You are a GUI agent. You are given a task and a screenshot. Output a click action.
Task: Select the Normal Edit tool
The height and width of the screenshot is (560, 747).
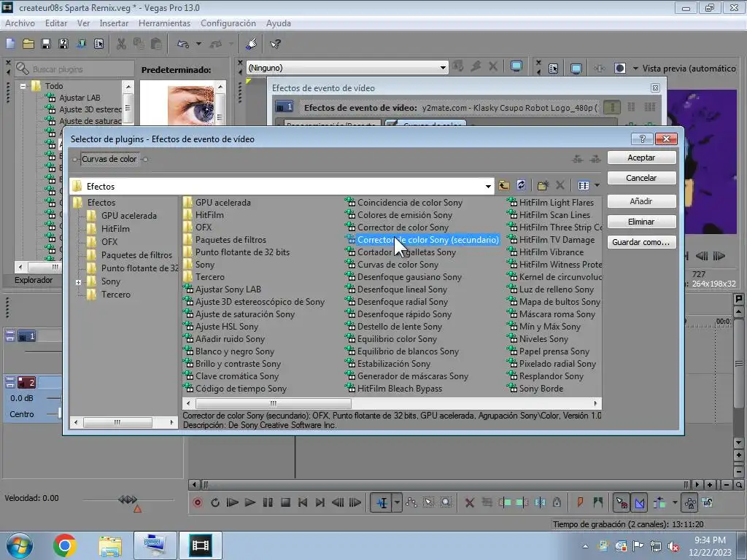click(x=382, y=502)
